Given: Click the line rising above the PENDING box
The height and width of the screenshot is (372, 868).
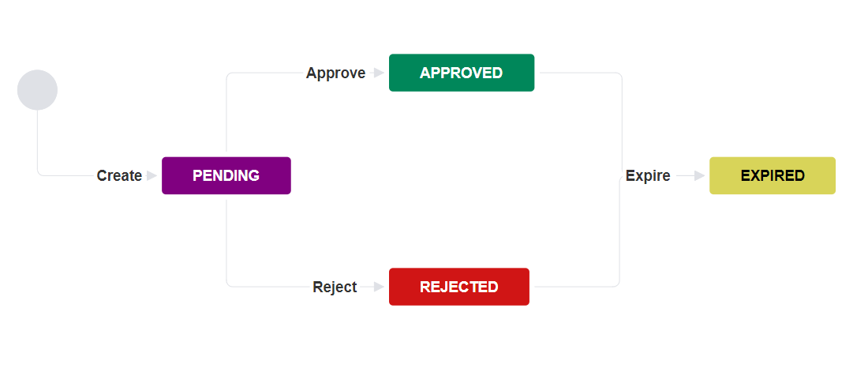Looking at the screenshot, I should pos(226,118).
